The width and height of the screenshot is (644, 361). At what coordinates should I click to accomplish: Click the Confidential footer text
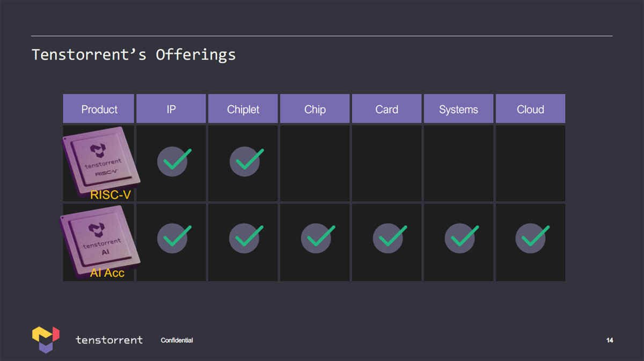pos(177,340)
